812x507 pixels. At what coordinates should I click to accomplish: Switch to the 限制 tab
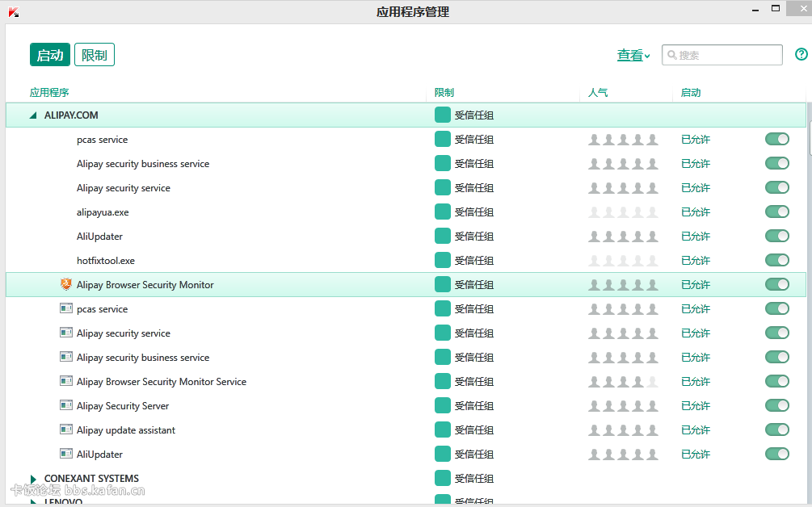coord(95,54)
